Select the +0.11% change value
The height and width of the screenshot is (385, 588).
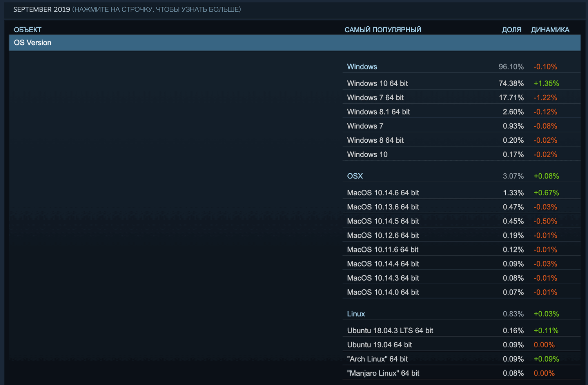point(546,331)
